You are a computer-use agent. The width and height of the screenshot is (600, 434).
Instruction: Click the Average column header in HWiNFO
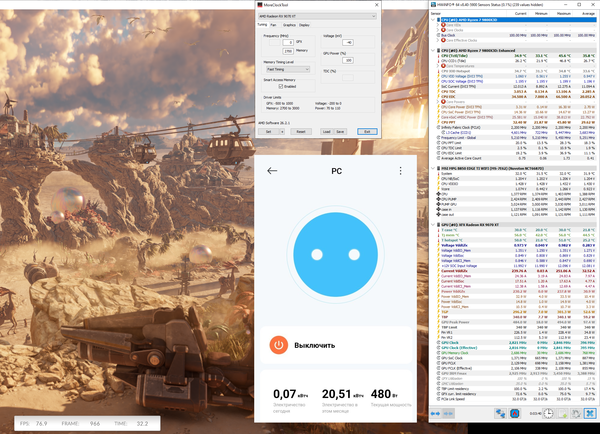point(588,13)
